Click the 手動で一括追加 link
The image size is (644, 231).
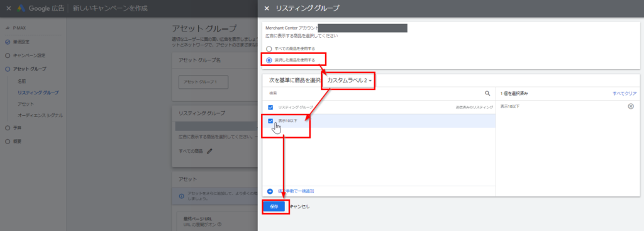point(296,191)
